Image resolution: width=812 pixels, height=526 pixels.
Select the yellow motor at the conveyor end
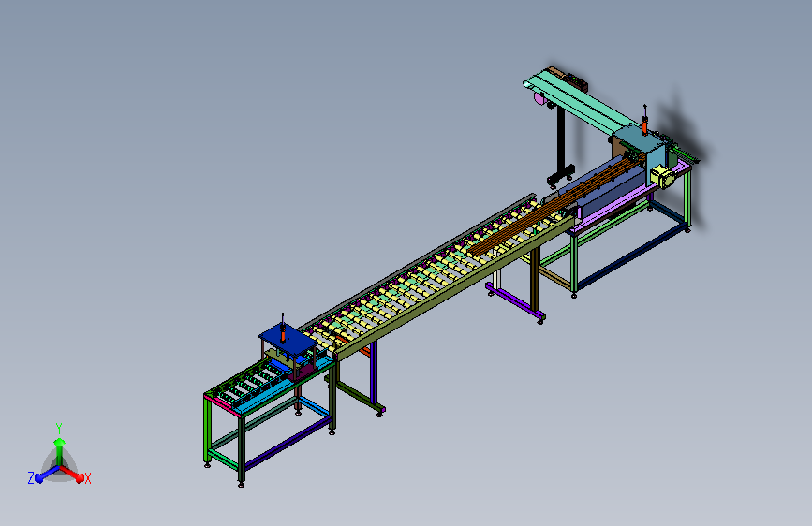[x=662, y=176]
